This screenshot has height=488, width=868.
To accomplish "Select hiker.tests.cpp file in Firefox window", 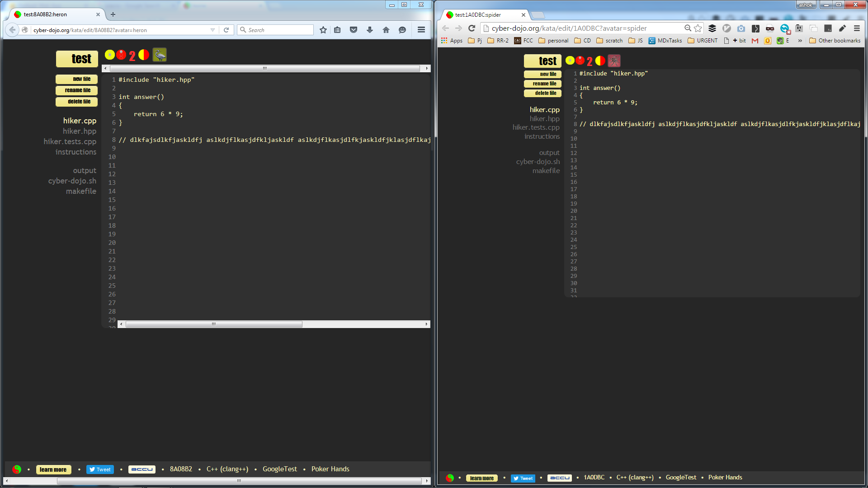I will coord(70,141).
